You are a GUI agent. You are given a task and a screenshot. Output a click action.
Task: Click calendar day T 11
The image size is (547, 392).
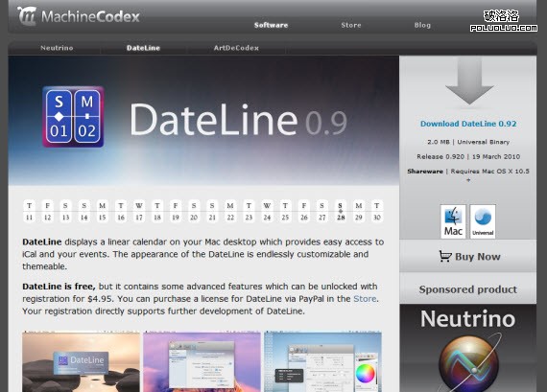[x=30, y=211]
